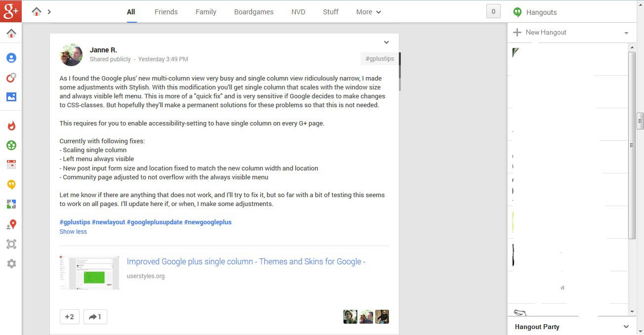644x335 pixels.
Task: Open the Events calendar icon
Action: click(x=11, y=165)
